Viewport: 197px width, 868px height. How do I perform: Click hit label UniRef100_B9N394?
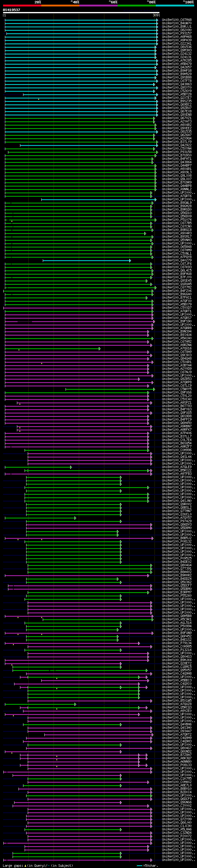pos(177,332)
